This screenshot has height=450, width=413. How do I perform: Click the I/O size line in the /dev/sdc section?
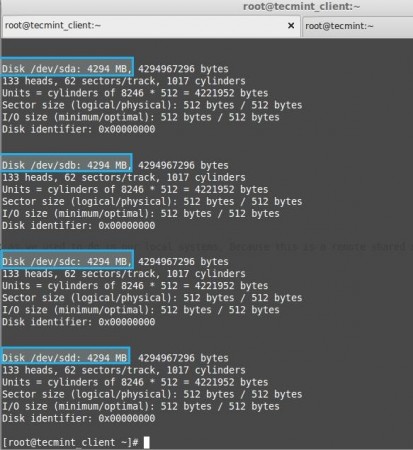point(141,310)
